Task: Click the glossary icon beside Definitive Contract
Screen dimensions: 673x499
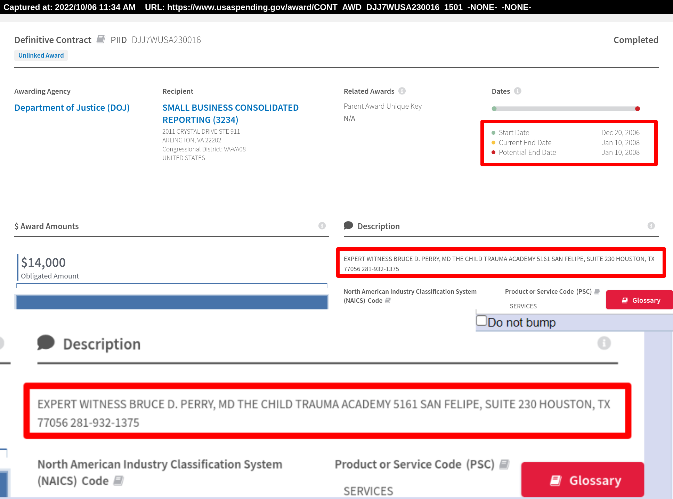Action: click(x=101, y=40)
